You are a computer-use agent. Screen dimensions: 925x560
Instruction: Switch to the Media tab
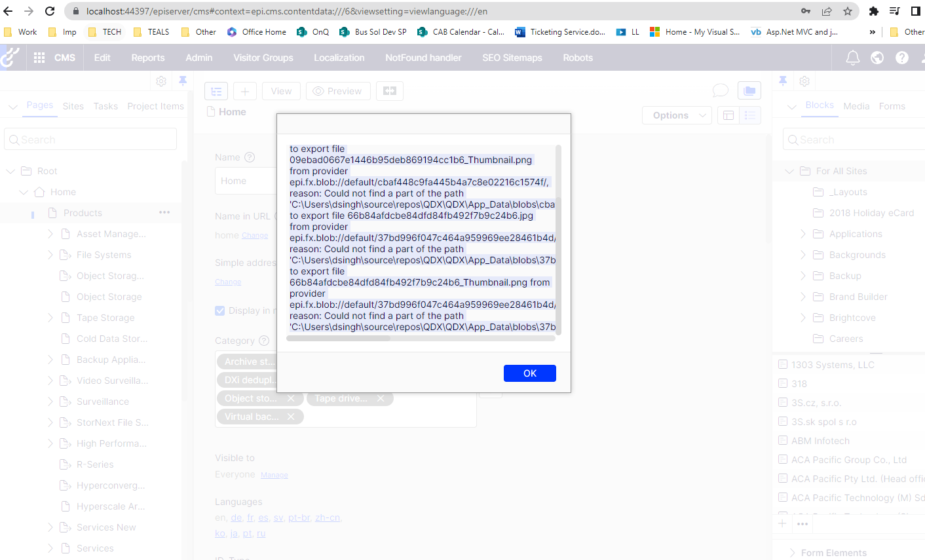pyautogui.click(x=856, y=106)
